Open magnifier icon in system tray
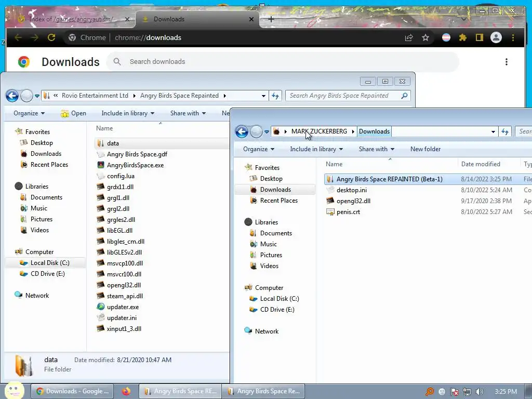This screenshot has width=532, height=399. tap(430, 392)
